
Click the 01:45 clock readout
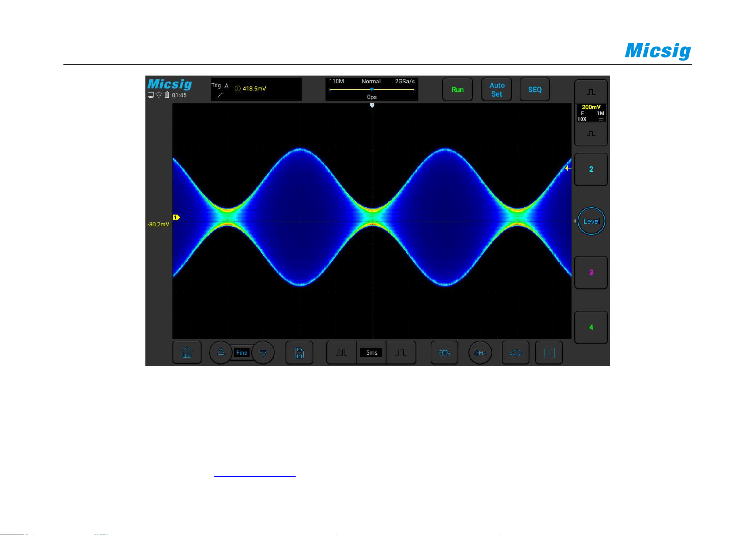(179, 95)
